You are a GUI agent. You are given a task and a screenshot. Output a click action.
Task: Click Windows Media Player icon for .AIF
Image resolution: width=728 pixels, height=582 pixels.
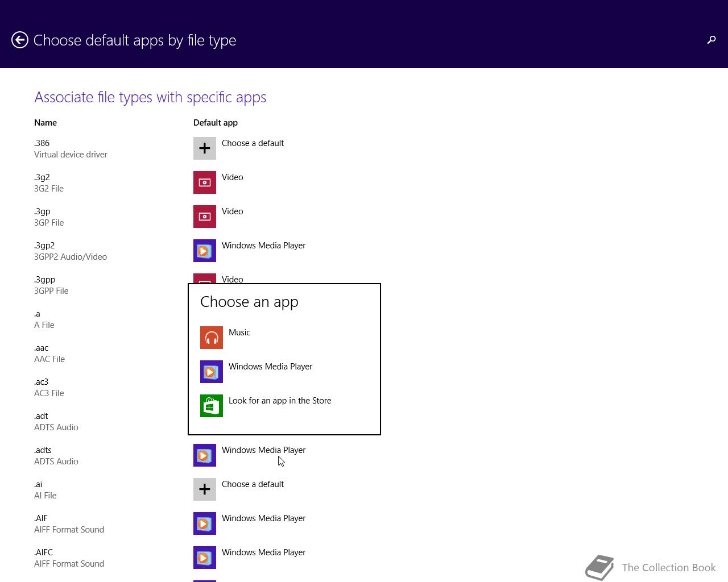pyautogui.click(x=205, y=523)
